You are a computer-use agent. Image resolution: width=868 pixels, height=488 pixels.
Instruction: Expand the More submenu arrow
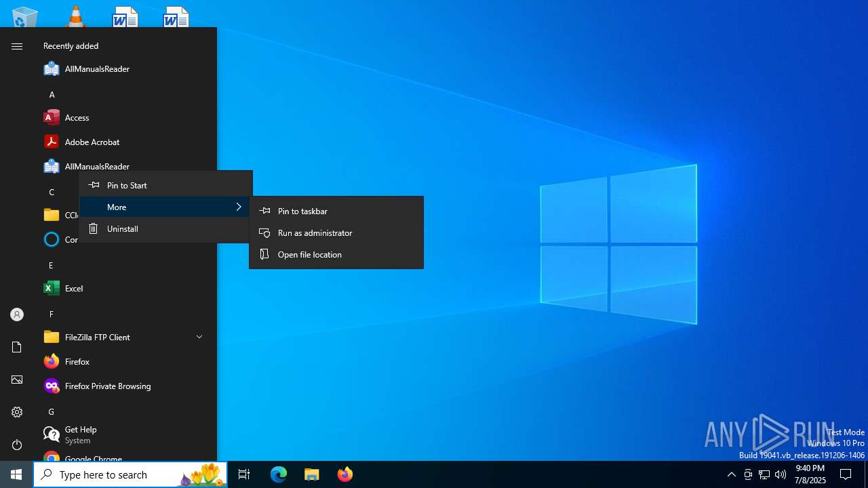pos(239,207)
